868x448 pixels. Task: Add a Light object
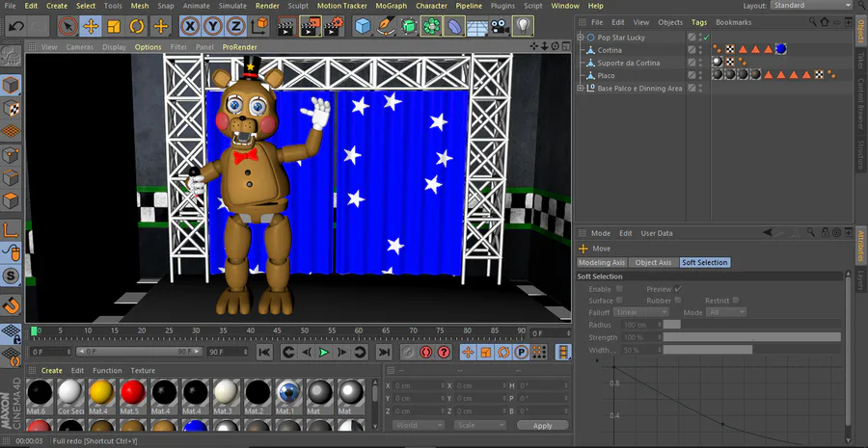(523, 26)
